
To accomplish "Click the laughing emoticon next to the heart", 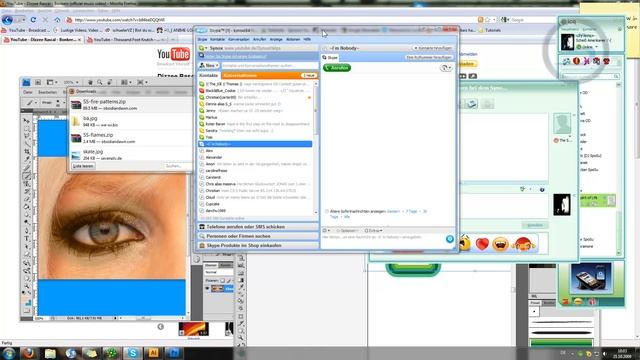I will coord(500,244).
